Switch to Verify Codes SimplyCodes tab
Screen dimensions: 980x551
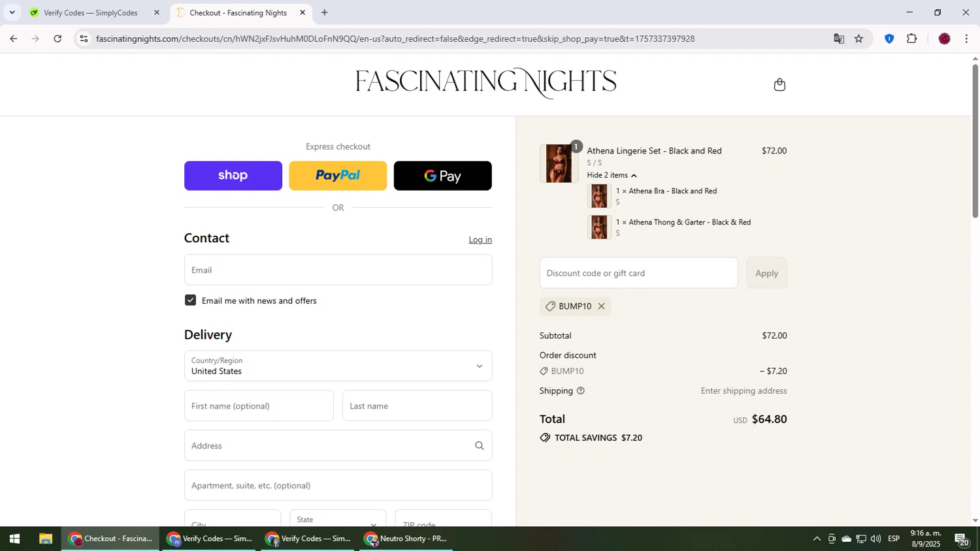coord(91,12)
